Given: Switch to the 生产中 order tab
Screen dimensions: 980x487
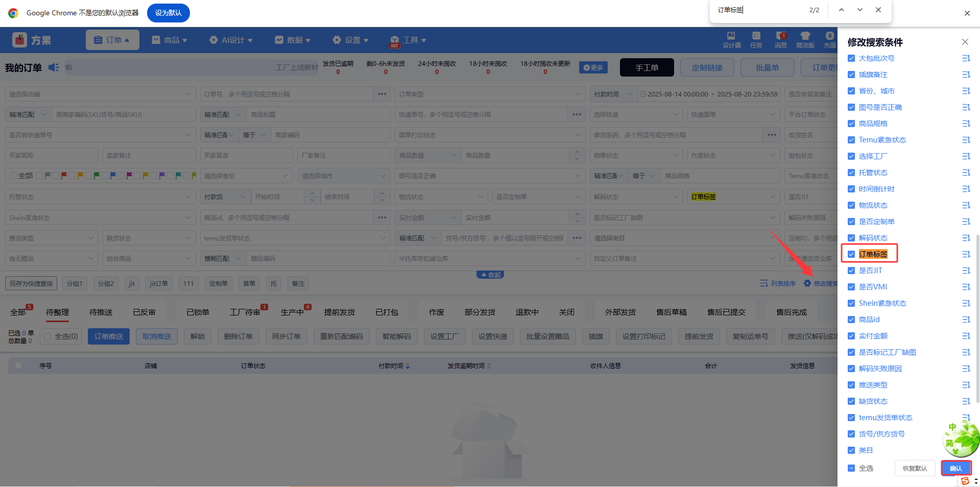Looking at the screenshot, I should point(293,312).
